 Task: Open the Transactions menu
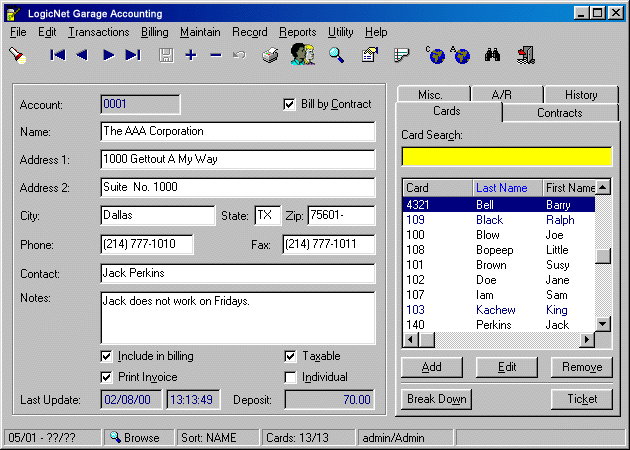pyautogui.click(x=99, y=32)
